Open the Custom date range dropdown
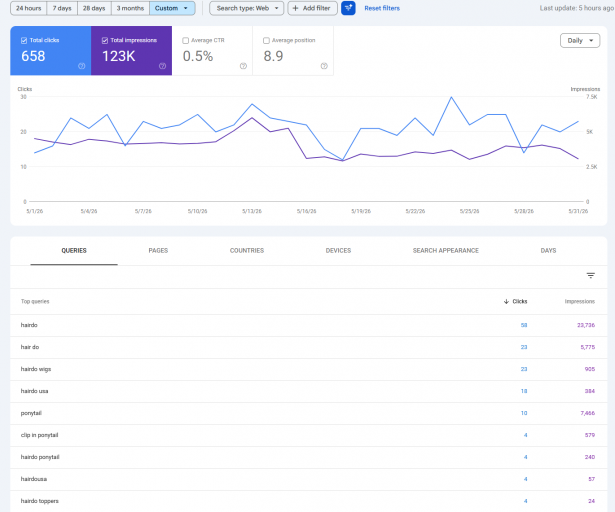The width and height of the screenshot is (615, 512). pos(172,8)
